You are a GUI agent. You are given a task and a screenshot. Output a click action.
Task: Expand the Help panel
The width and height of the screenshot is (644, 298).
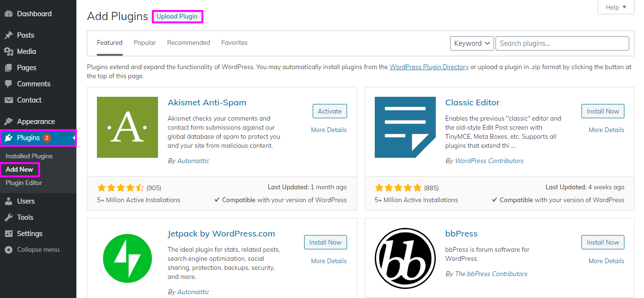point(615,7)
